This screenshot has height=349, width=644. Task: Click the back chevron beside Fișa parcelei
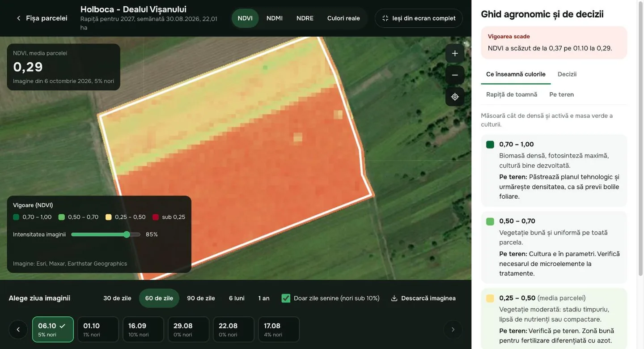coord(18,18)
